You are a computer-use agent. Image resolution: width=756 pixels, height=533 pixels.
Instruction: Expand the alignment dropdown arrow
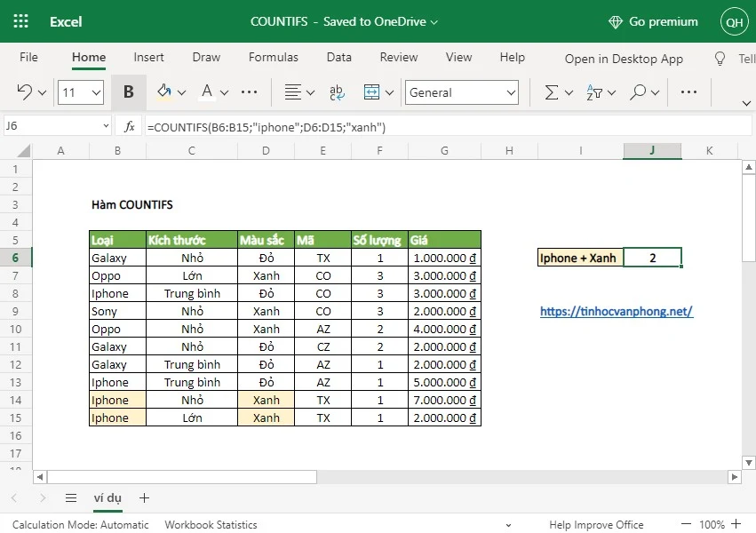coord(311,92)
